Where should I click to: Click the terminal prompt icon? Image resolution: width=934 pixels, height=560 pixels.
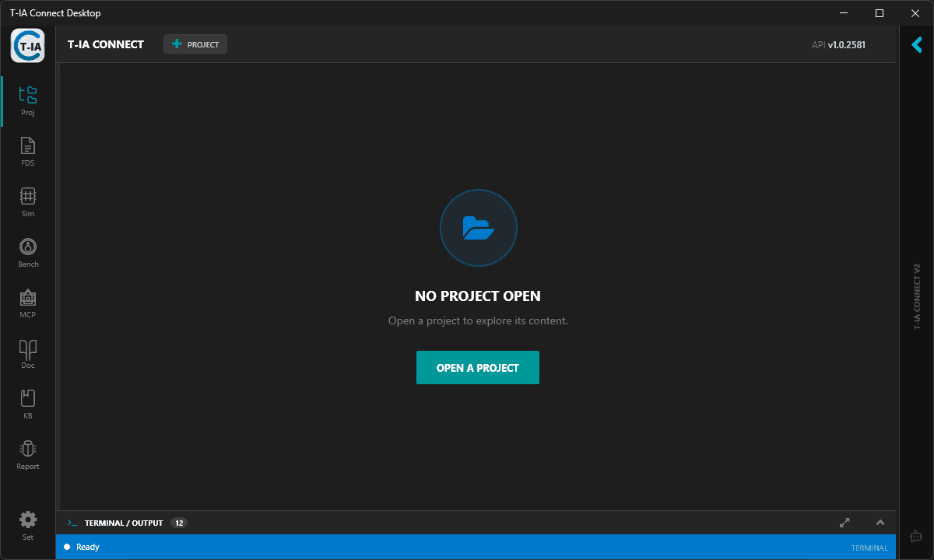tap(71, 523)
